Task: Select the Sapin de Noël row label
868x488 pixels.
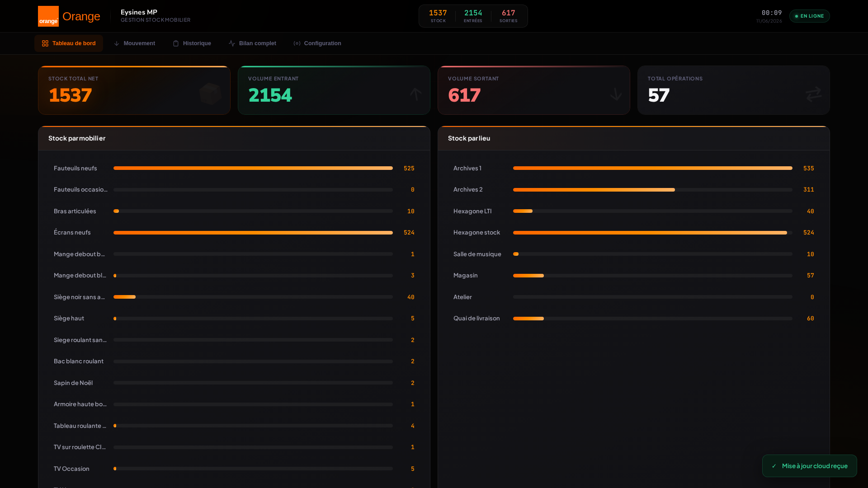Action: (73, 383)
